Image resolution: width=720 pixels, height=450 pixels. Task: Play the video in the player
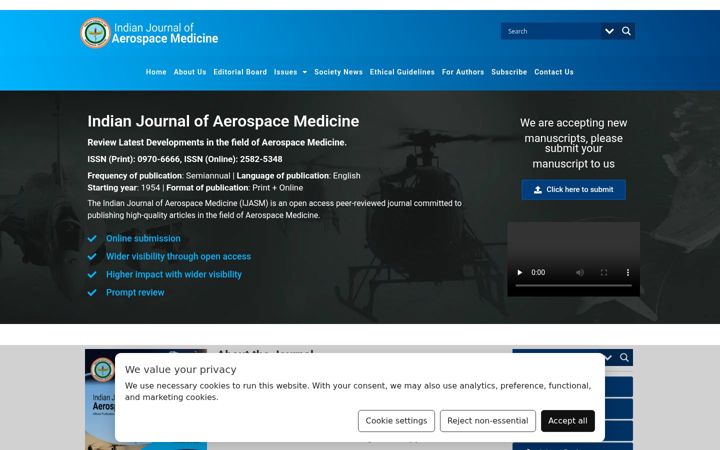tap(520, 272)
